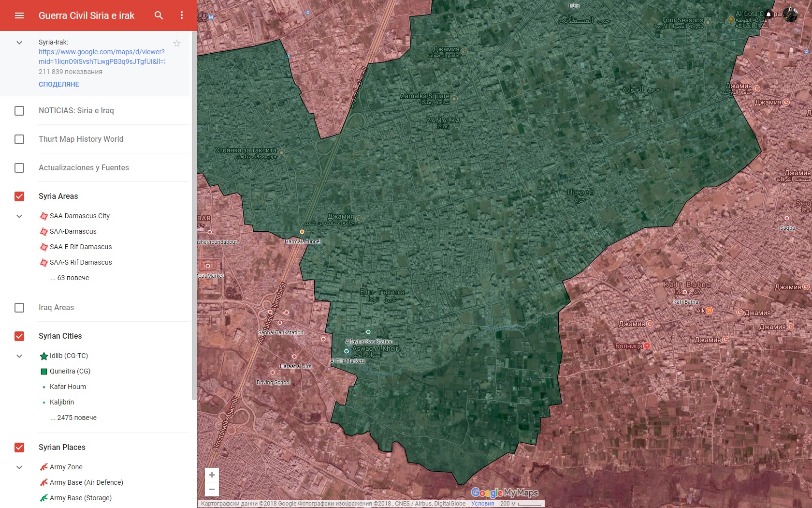Screen dimensions: 812x508
Task: Turn on the Iraq Areas layer
Action: [x=19, y=308]
